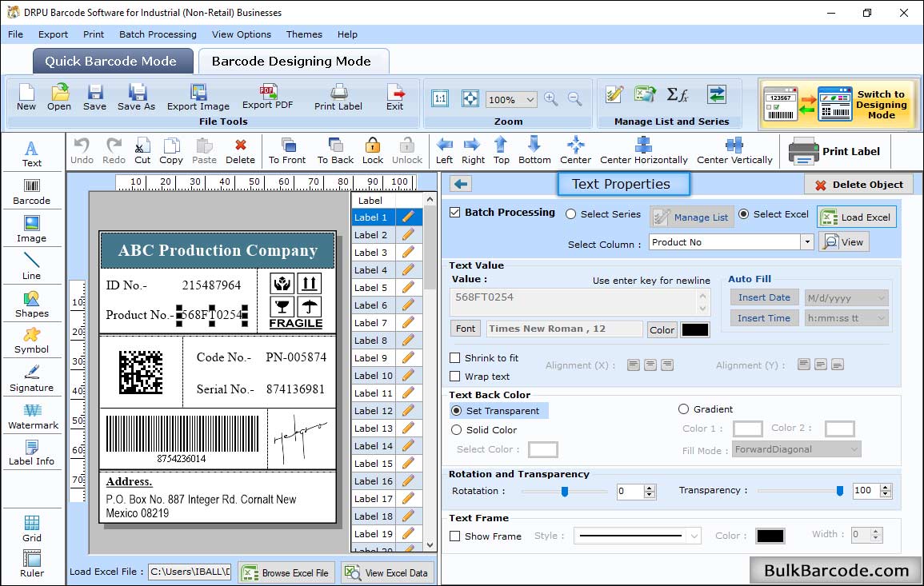Click Export Image icon
This screenshot has width=924, height=586.
pos(198,98)
